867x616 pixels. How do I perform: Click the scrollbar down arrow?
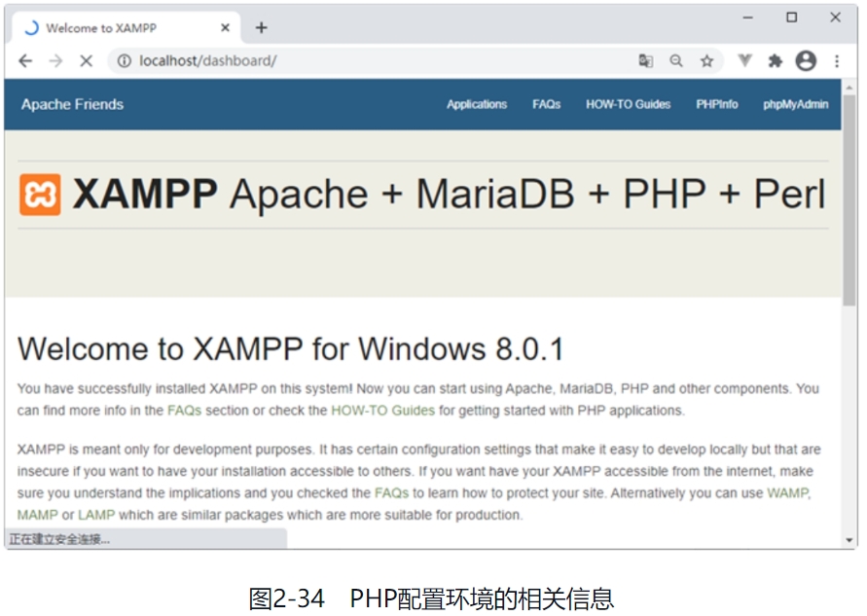click(849, 540)
